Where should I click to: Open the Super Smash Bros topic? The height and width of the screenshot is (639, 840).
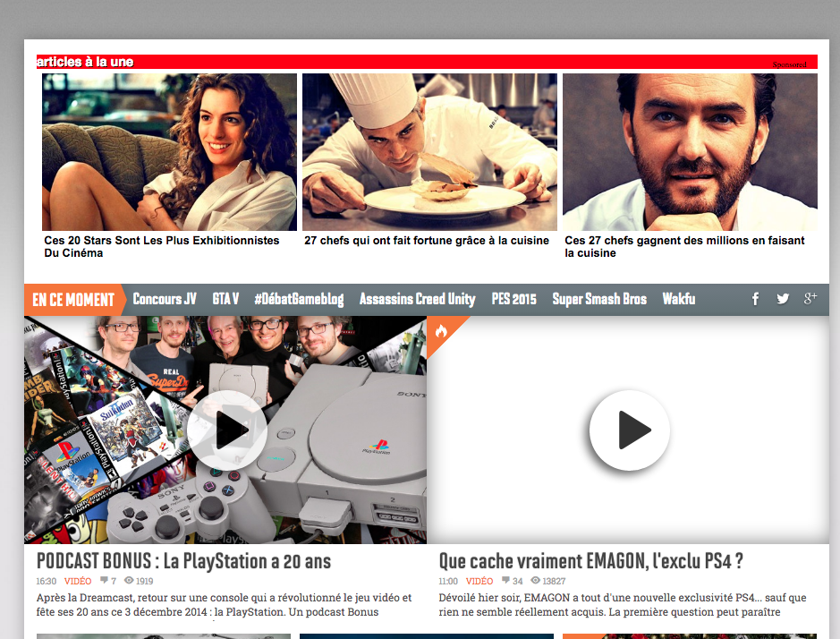pos(599,299)
